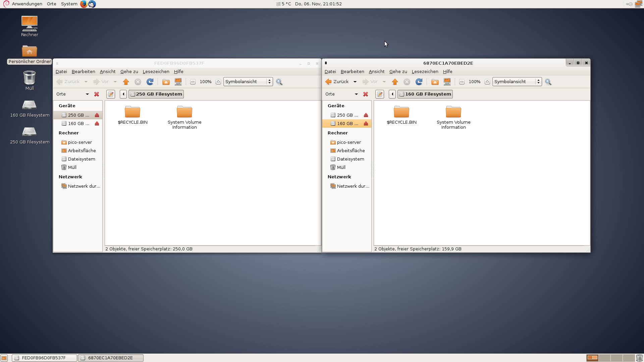Click the Zurück button in the 160 GB window
Image resolution: width=644 pixels, height=362 pixels.
point(337,82)
